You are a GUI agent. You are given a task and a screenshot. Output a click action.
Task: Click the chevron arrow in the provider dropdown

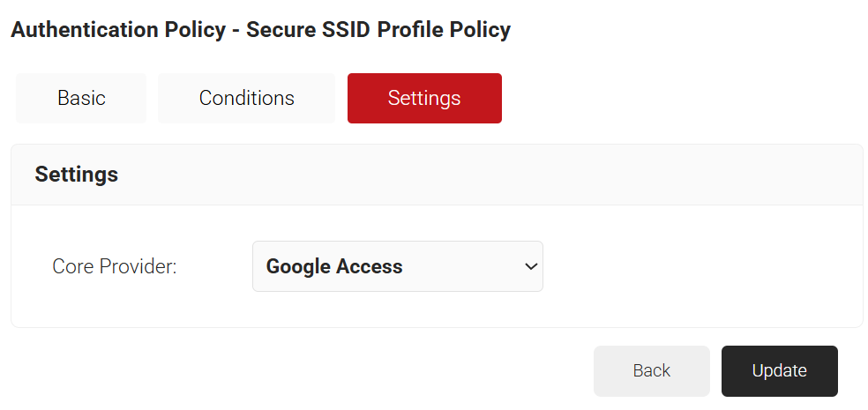tap(531, 266)
